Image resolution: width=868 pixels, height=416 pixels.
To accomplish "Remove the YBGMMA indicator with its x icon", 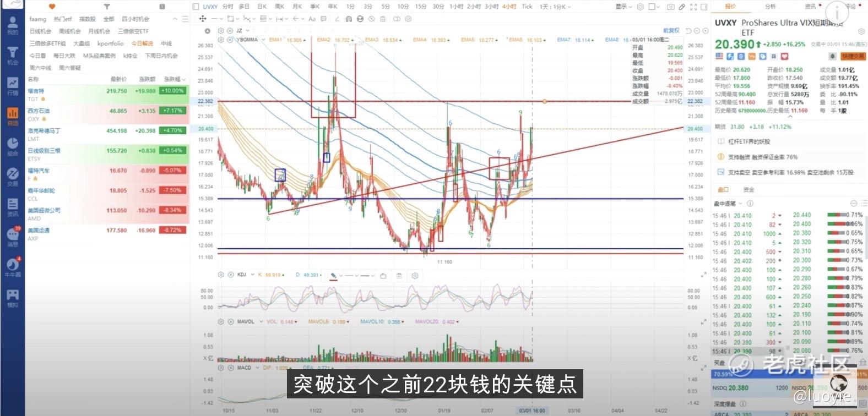I will 230,40.
